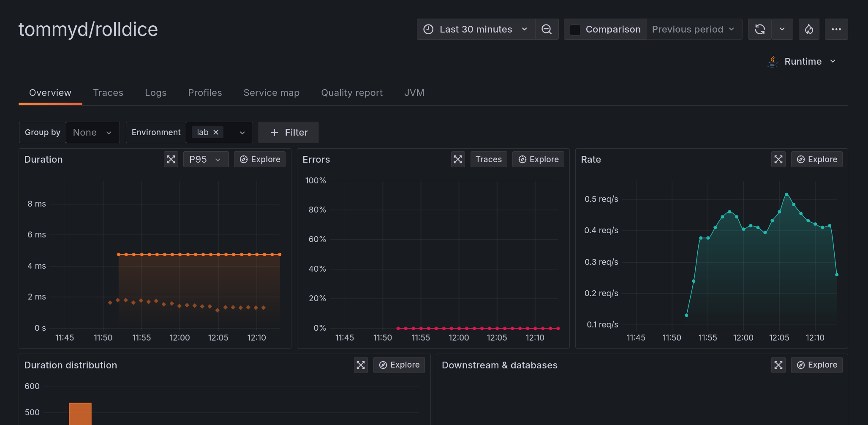This screenshot has height=425, width=868.
Task: Change the P95 percentile dropdown
Action: coord(206,159)
